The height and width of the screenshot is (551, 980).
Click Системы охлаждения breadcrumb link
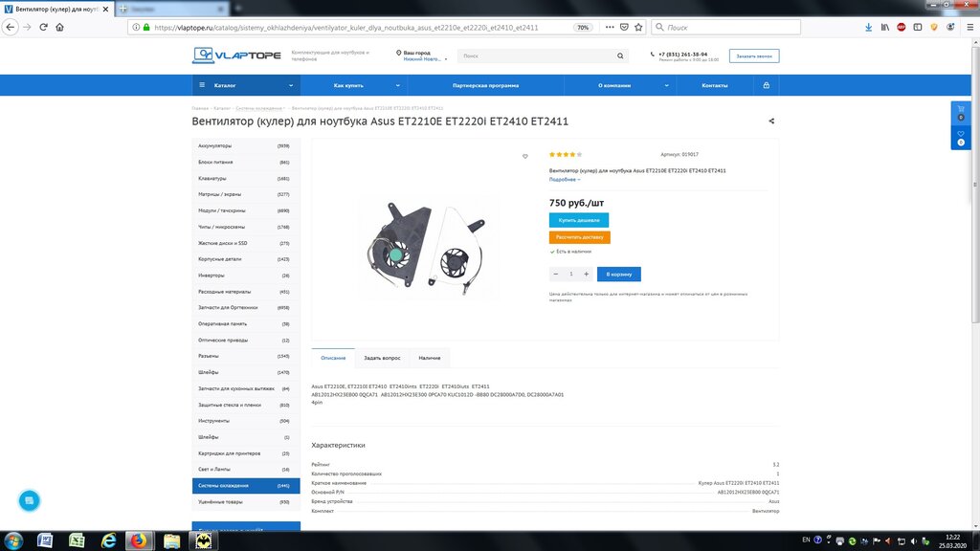tap(258, 109)
